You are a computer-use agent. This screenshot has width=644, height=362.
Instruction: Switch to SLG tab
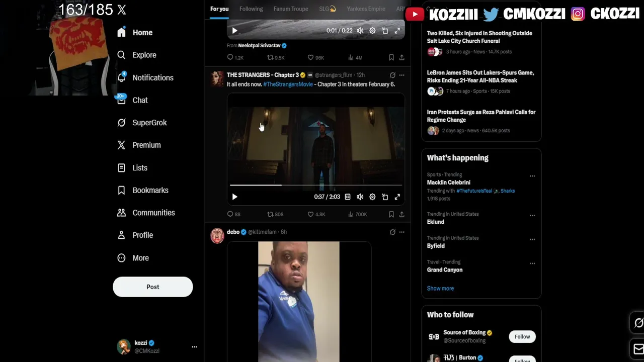pos(328,9)
